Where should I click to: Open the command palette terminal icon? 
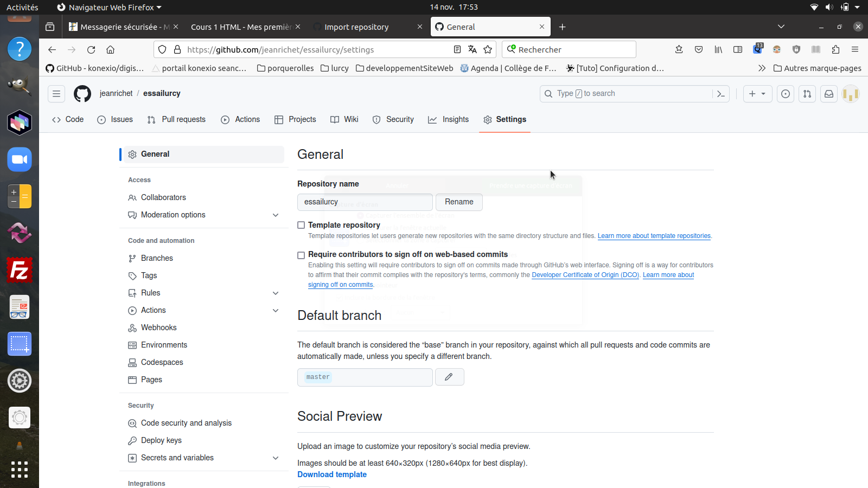click(x=721, y=93)
